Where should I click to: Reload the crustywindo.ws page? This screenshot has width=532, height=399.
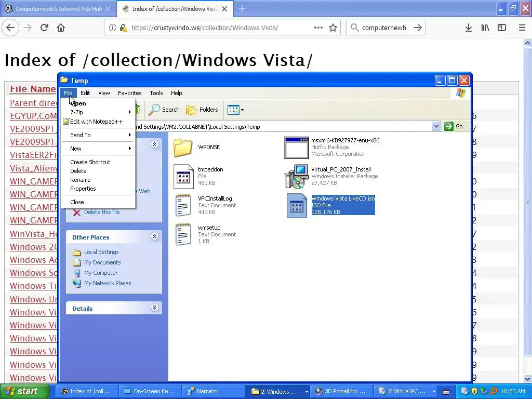tap(44, 28)
